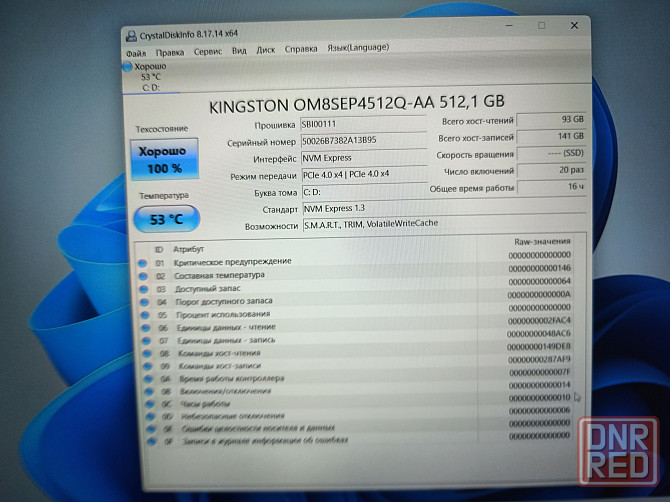Click the Режим передачи field PCIe 4.0 x4
The image size is (670, 502).
364,174
